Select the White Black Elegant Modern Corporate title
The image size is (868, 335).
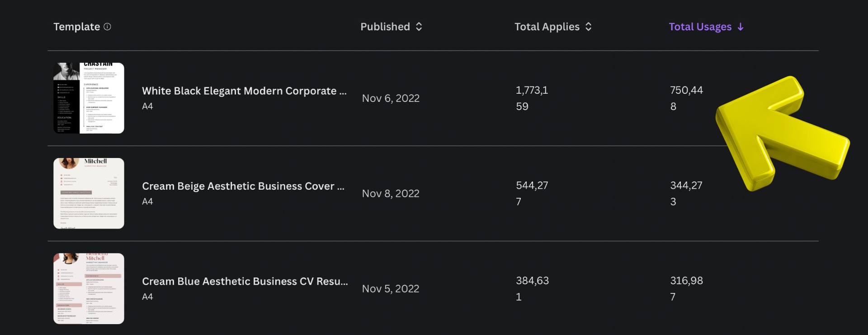244,91
